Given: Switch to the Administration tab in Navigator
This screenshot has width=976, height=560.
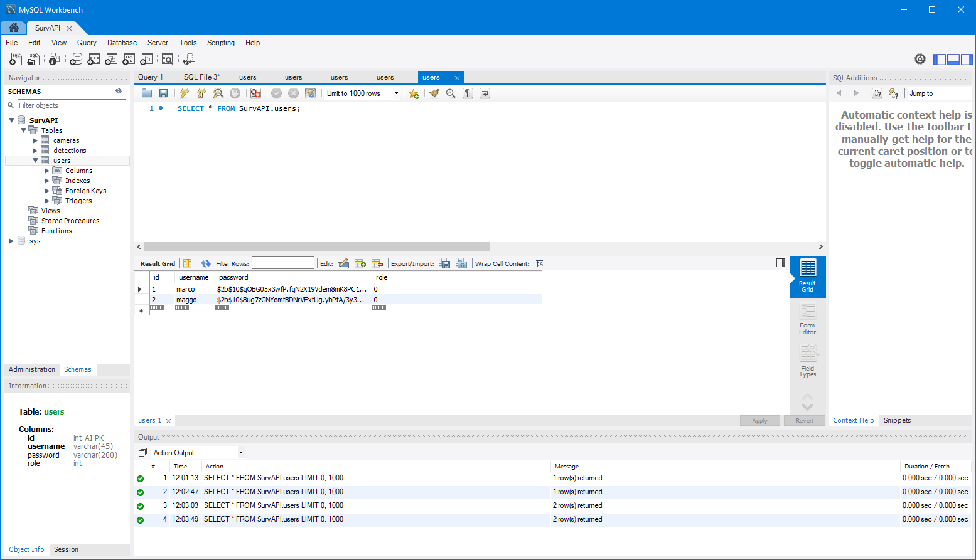Looking at the screenshot, I should coord(32,369).
